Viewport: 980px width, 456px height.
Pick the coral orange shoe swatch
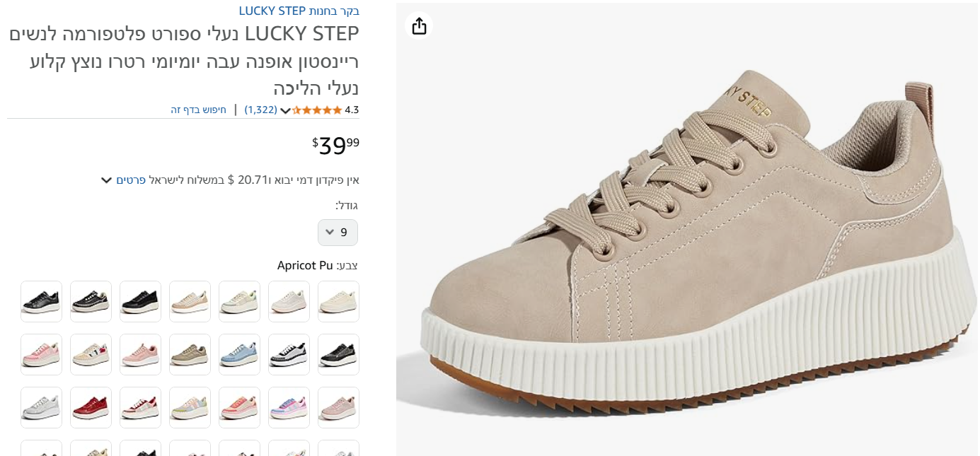coord(239,407)
